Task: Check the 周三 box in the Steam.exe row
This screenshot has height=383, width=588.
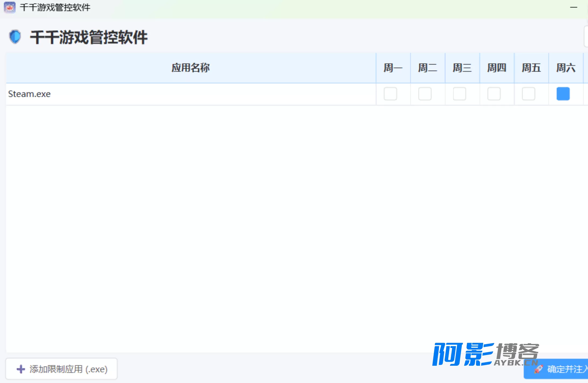Action: point(459,94)
